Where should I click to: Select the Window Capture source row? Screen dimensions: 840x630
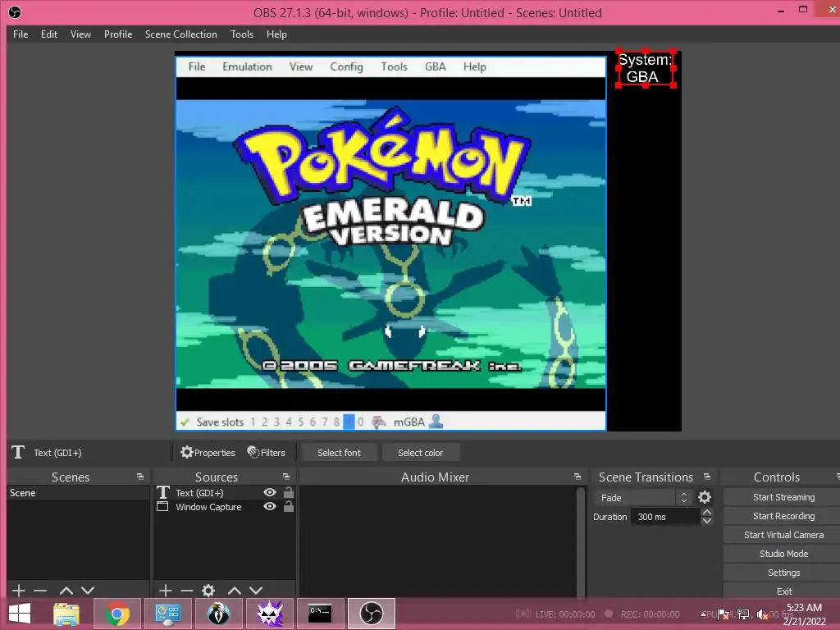(224, 506)
